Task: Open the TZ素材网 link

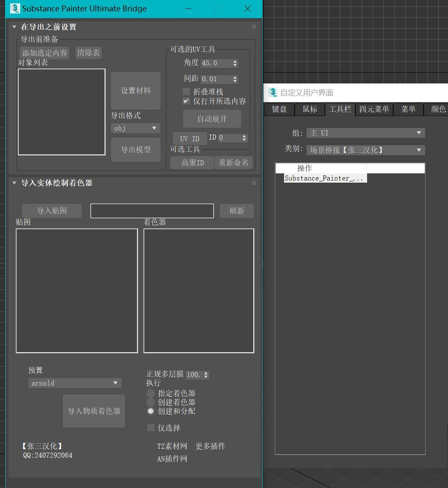Action: pyautogui.click(x=172, y=446)
